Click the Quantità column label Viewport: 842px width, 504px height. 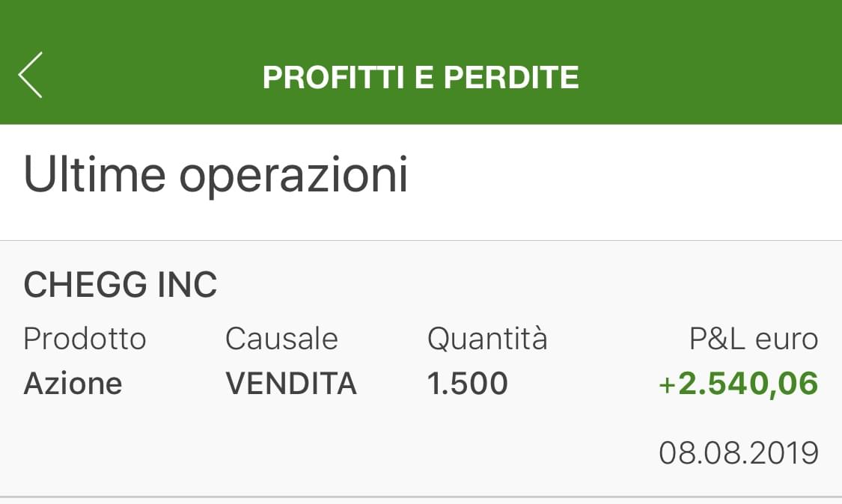click(x=487, y=339)
